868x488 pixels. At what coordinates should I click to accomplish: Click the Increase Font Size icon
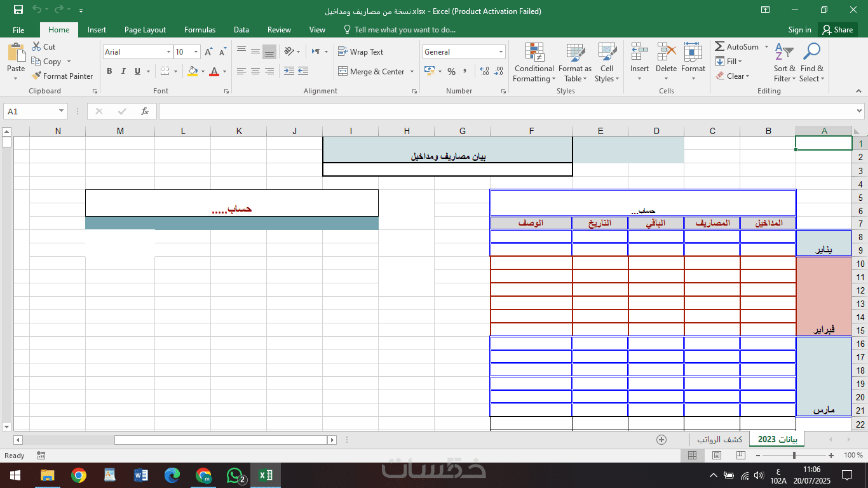[208, 52]
